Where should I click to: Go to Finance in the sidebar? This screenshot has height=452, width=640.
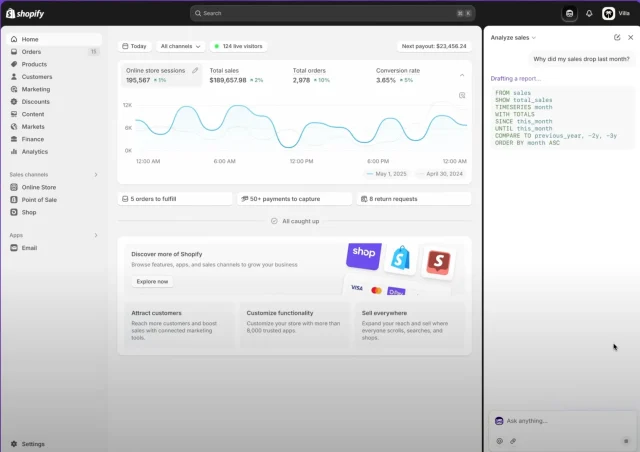point(54,139)
